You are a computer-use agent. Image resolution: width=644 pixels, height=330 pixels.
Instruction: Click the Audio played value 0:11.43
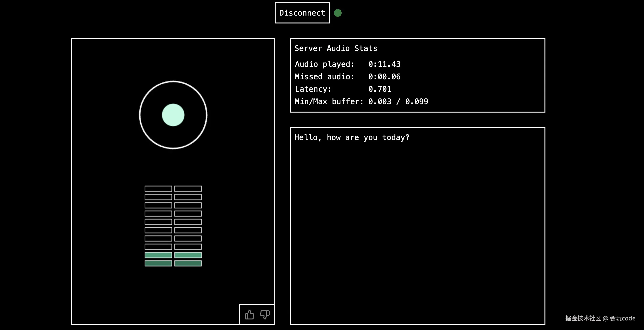click(x=384, y=64)
